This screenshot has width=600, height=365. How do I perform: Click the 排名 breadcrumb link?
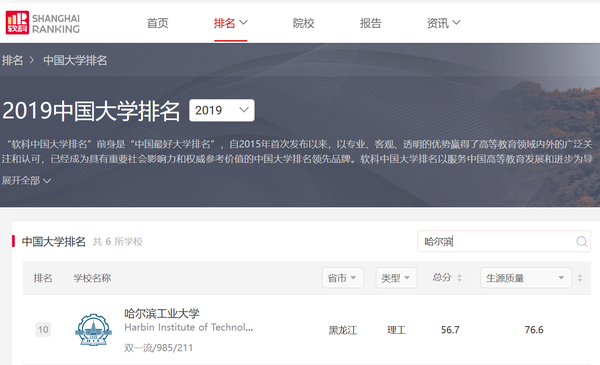click(12, 60)
